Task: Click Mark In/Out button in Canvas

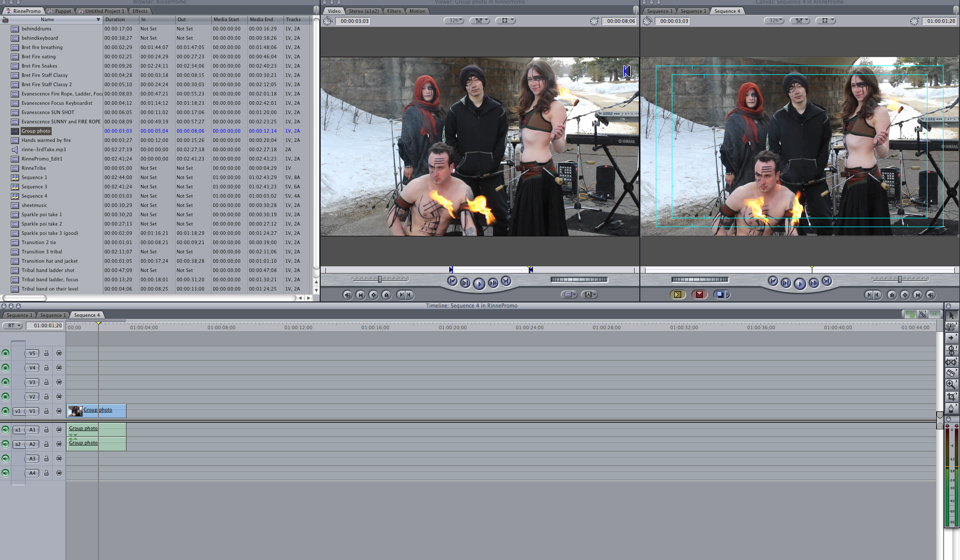Action: (x=873, y=295)
